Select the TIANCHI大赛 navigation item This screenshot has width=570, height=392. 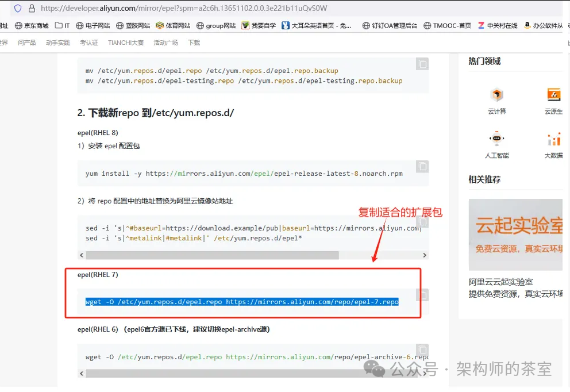point(126,43)
